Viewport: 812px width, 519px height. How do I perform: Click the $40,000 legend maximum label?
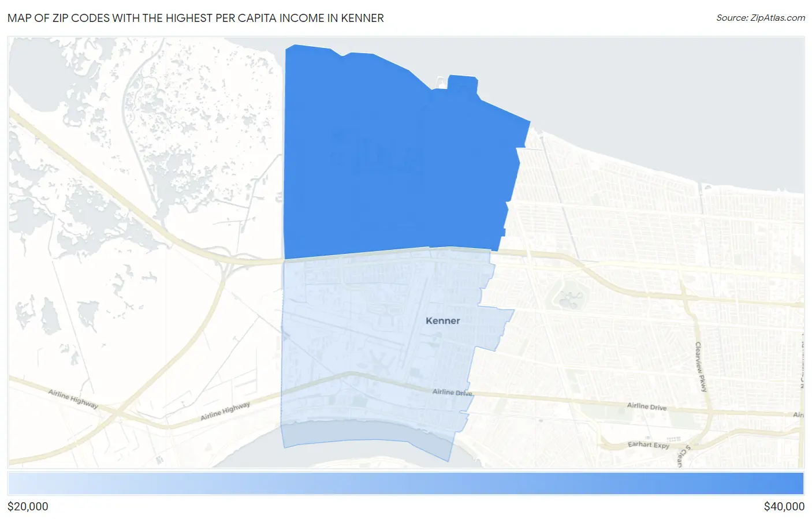pos(784,506)
